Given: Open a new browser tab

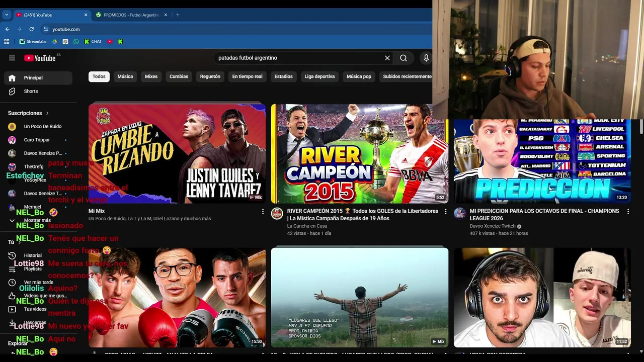Looking at the screenshot, I should coord(178,15).
